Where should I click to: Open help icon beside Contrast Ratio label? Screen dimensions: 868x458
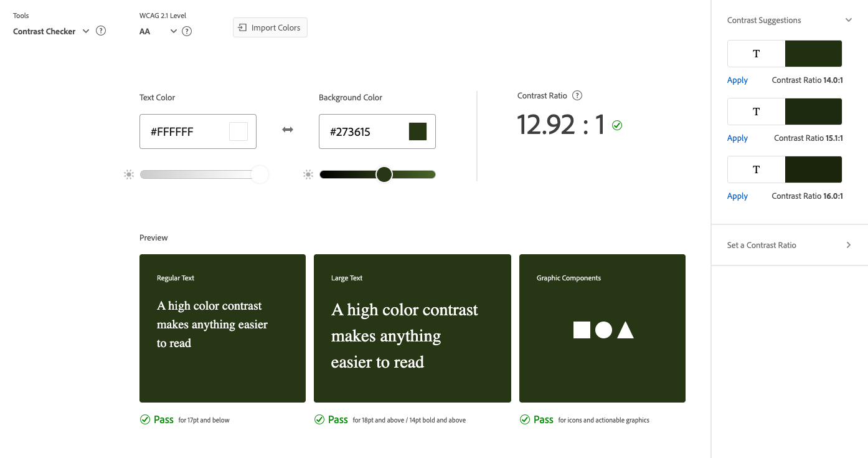[x=577, y=95]
